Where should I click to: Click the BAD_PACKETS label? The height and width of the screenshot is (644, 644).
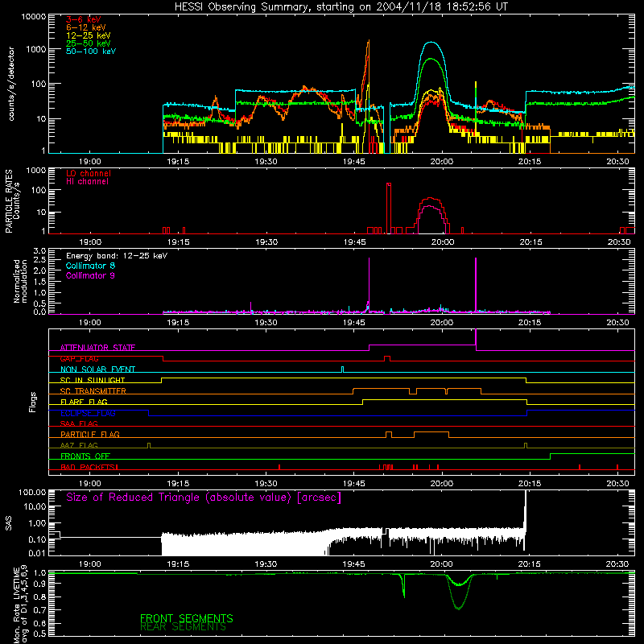click(x=89, y=467)
